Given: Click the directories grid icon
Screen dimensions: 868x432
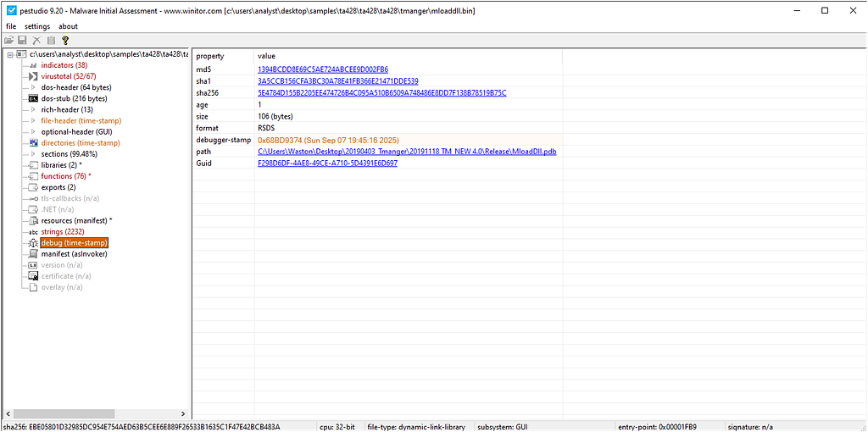Looking at the screenshot, I should [x=33, y=142].
